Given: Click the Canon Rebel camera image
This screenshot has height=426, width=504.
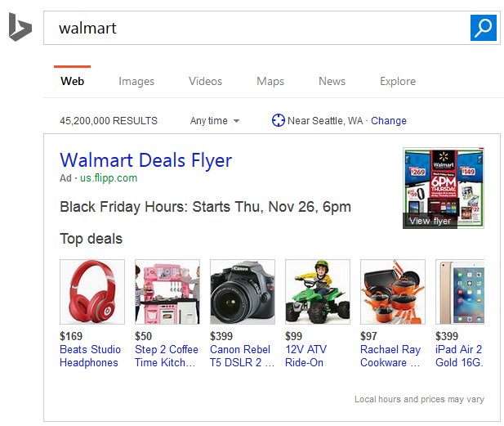Looking at the screenshot, I should pyautogui.click(x=243, y=292).
